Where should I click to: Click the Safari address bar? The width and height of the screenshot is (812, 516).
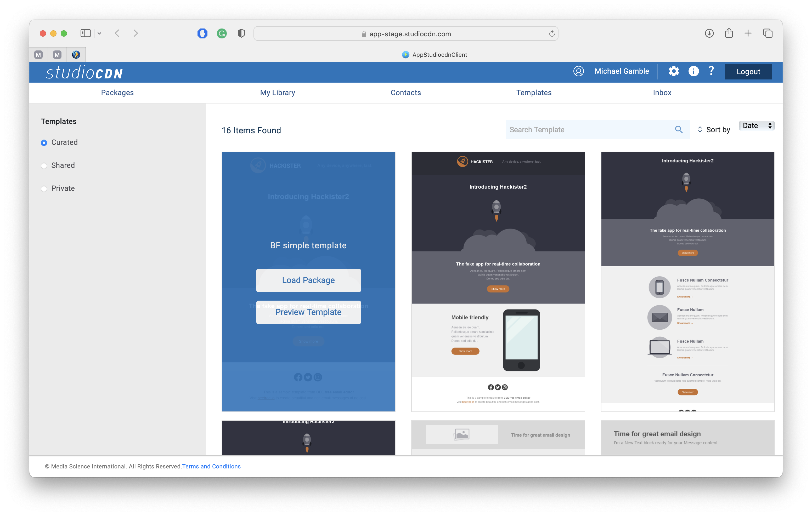click(406, 33)
